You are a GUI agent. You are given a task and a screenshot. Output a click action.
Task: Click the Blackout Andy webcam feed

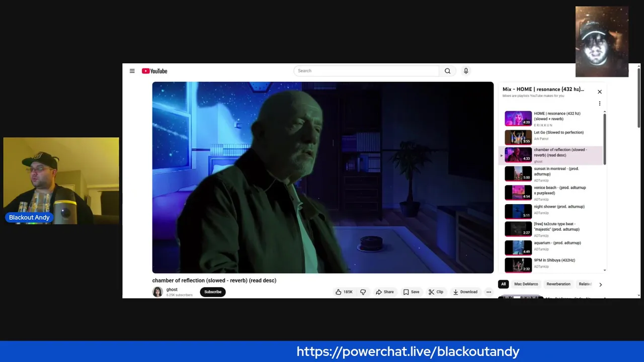coord(61,180)
